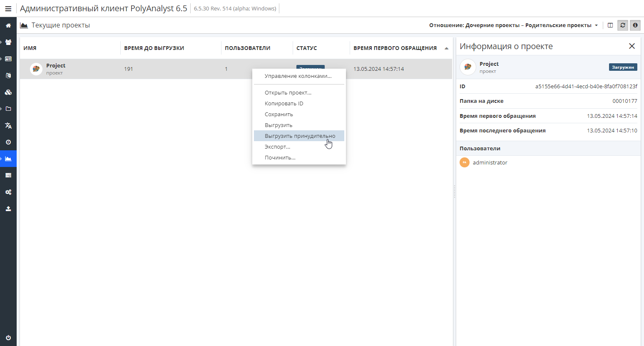This screenshot has width=644, height=346.
Task: Click administrator user avatar icon
Action: [465, 162]
